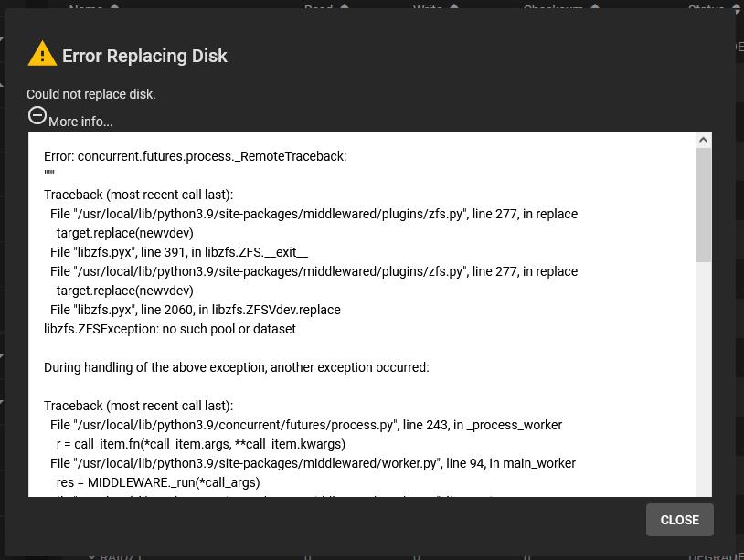Image resolution: width=744 pixels, height=560 pixels.
Task: Click the "More info..." label
Action: pyautogui.click(x=80, y=122)
